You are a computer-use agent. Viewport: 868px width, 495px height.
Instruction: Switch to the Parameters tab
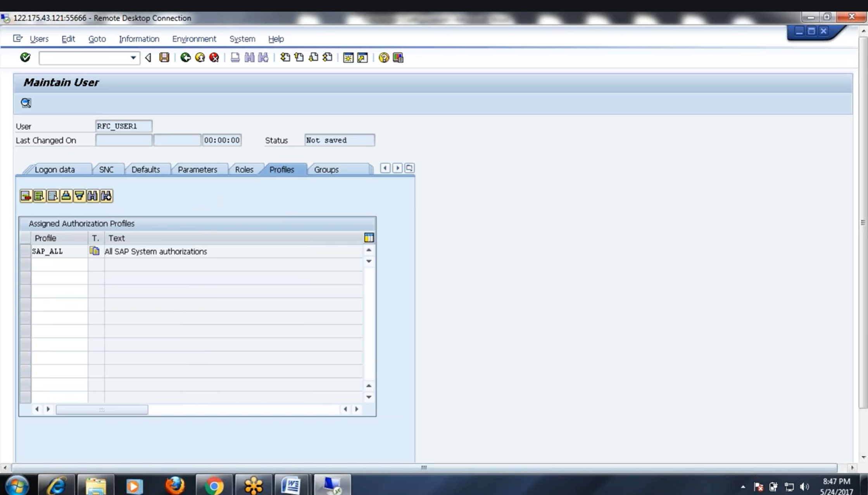pyautogui.click(x=197, y=169)
